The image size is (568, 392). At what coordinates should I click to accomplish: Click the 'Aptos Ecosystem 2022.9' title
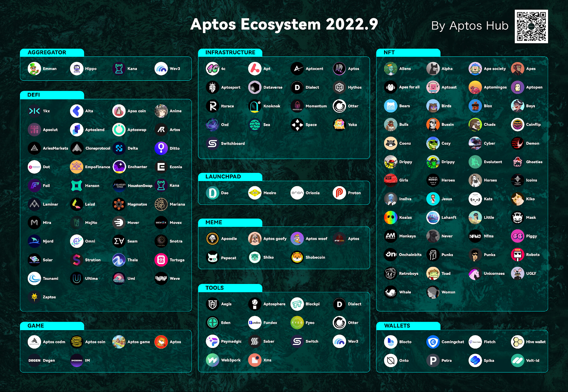tap(284, 24)
